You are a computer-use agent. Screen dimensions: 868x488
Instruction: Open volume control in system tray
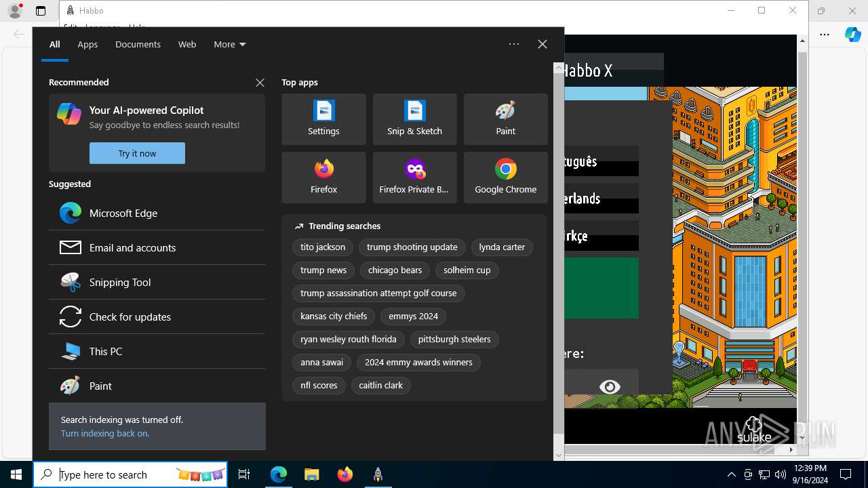pos(781,474)
